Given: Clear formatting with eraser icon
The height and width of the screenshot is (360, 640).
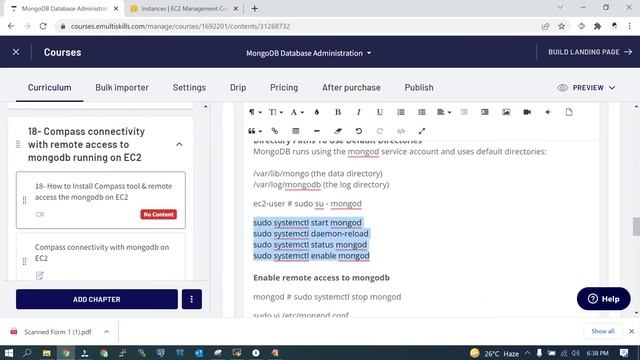Looking at the screenshot, I should (x=338, y=131).
